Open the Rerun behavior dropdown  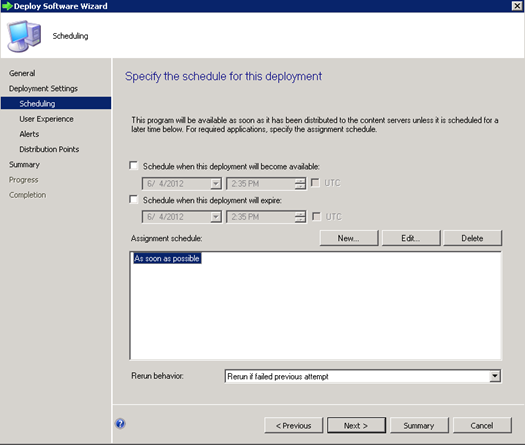point(495,376)
